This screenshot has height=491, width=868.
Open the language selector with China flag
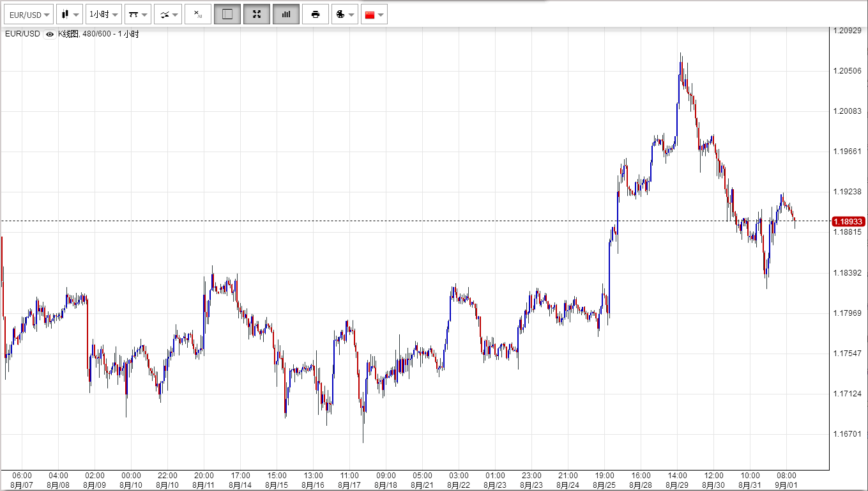(374, 14)
